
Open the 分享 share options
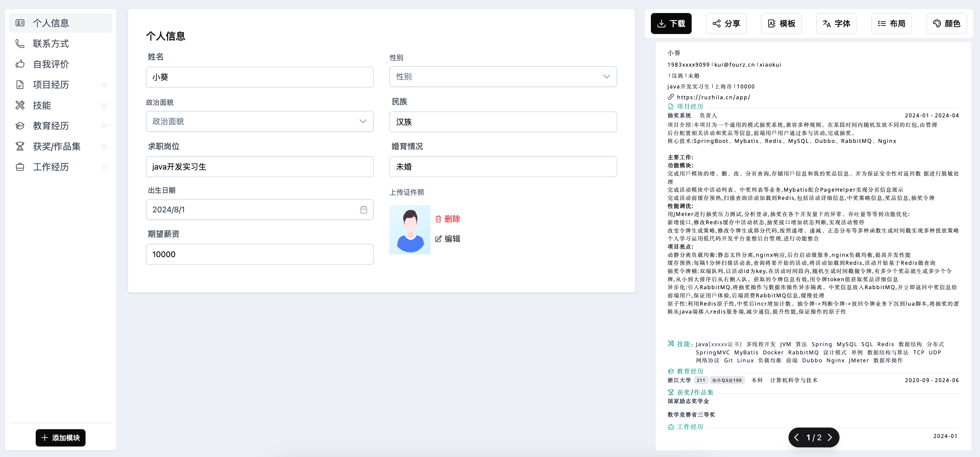[726, 23]
